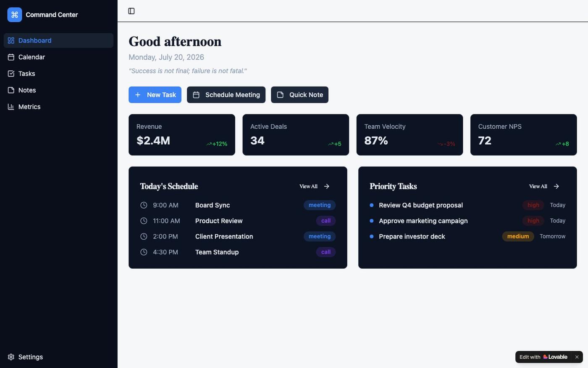Click the clock icon beside 11:00 AM
Screen dimensions: 588x368
[x=144, y=221]
